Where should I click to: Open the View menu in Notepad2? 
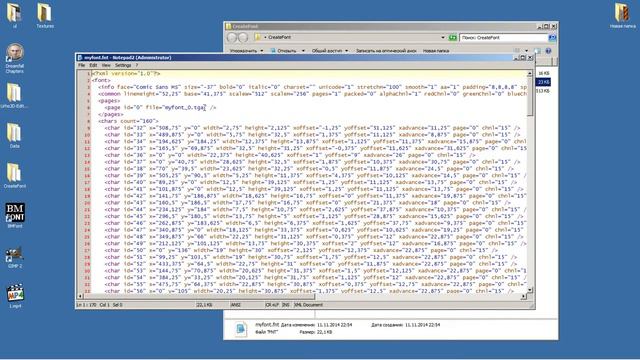pyautogui.click(x=106, y=65)
